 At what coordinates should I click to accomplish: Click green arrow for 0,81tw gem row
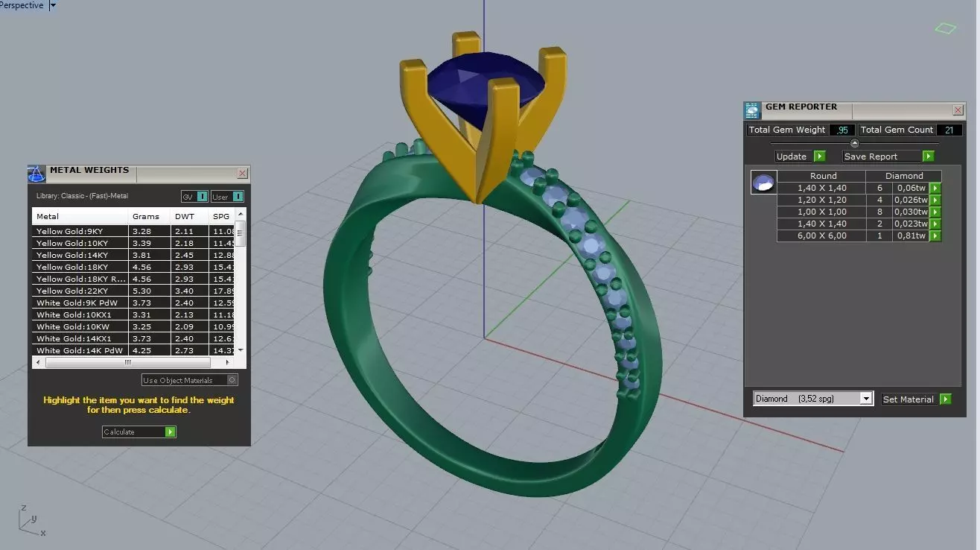(935, 236)
